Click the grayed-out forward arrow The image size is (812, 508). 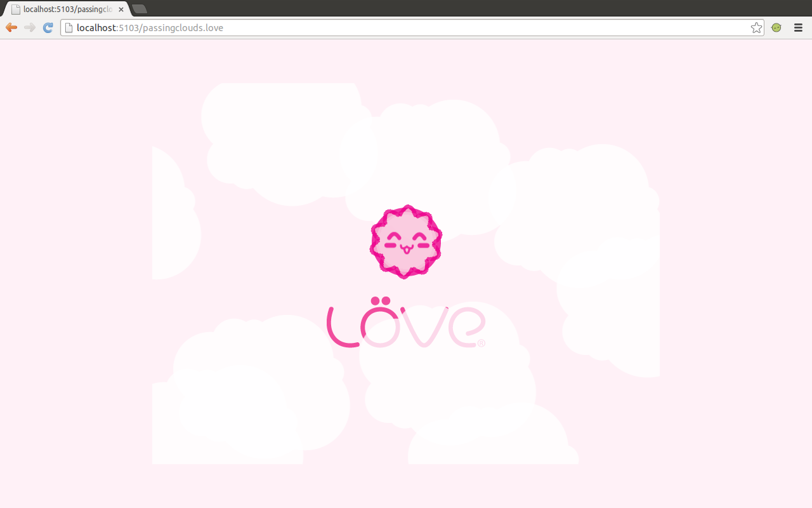coord(29,27)
